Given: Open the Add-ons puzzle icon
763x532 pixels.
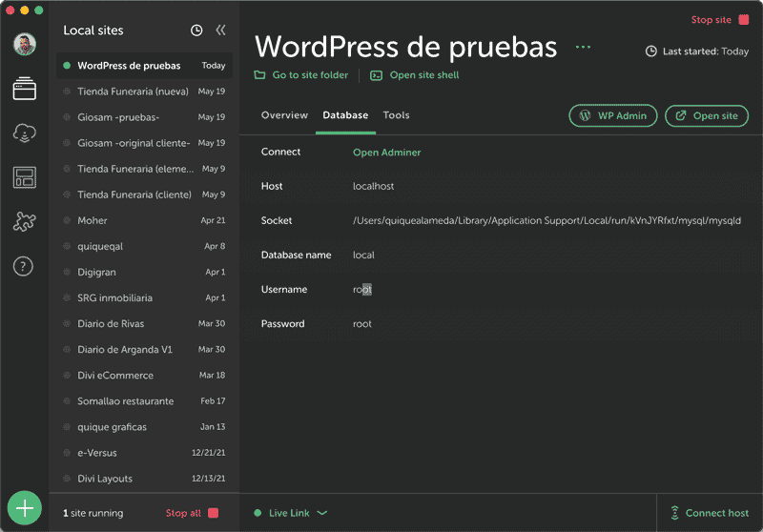Looking at the screenshot, I should (25, 222).
